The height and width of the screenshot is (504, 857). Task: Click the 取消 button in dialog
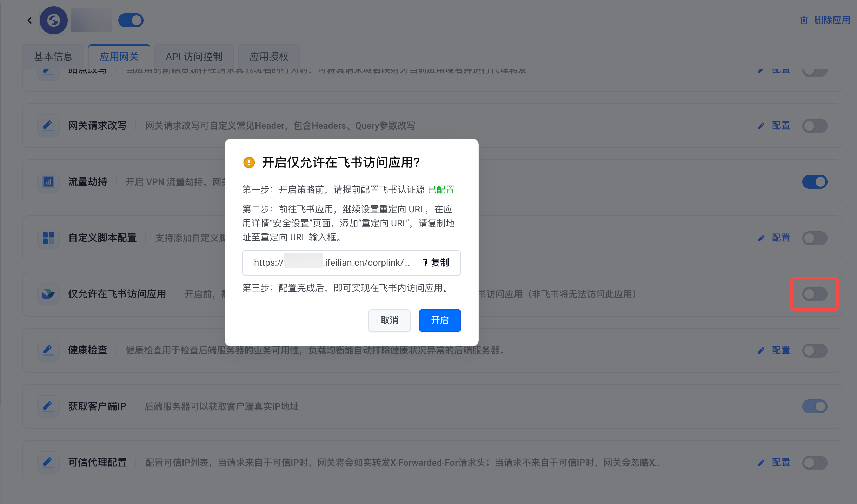pos(389,320)
